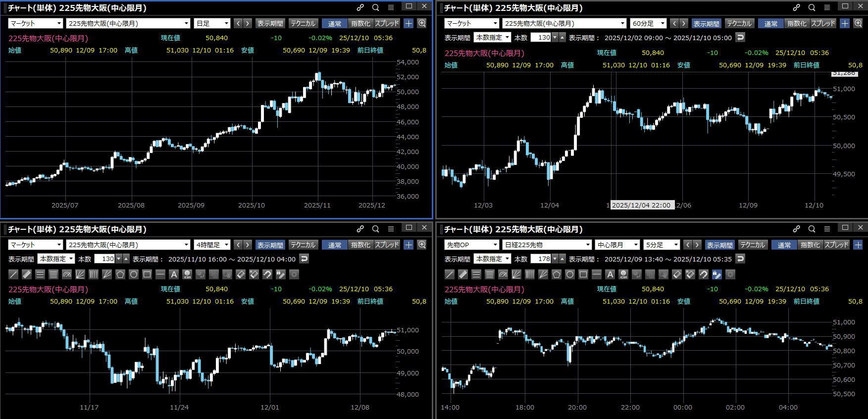Open the link chain icon in 日足 chart title bar
Screen dimensions: 868x419
360,7
